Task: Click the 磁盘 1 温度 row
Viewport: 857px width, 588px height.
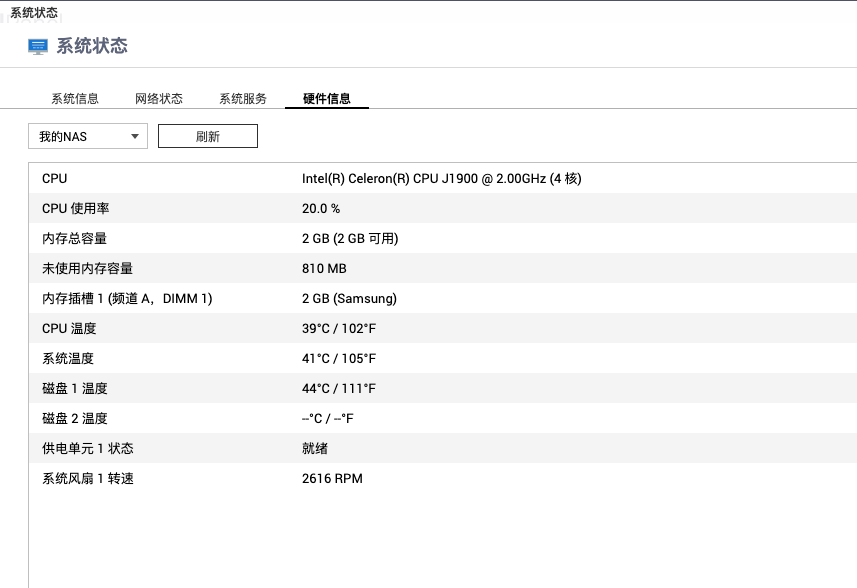Action: tap(442, 388)
